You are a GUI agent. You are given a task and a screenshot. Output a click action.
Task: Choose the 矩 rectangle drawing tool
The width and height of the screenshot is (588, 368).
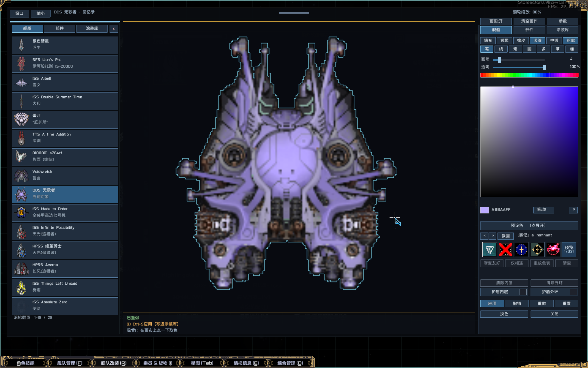[515, 49]
